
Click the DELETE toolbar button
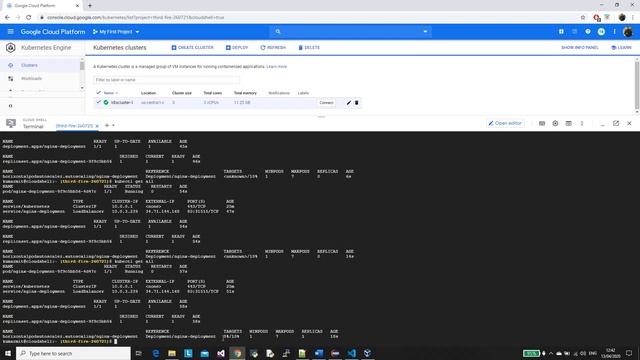(x=309, y=48)
